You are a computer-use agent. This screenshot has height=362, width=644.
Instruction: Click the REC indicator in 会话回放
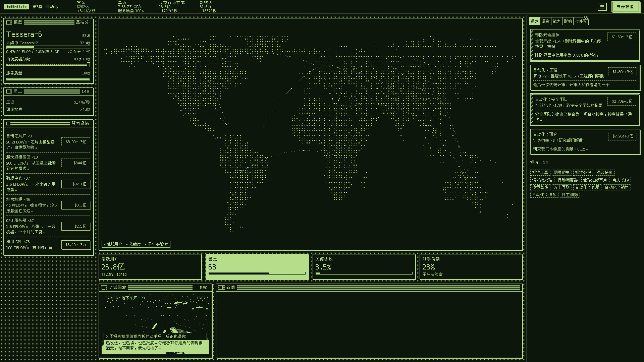coord(204,288)
